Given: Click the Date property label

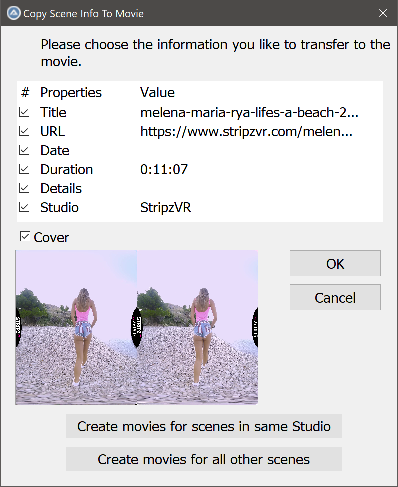Looking at the screenshot, I should [55, 150].
